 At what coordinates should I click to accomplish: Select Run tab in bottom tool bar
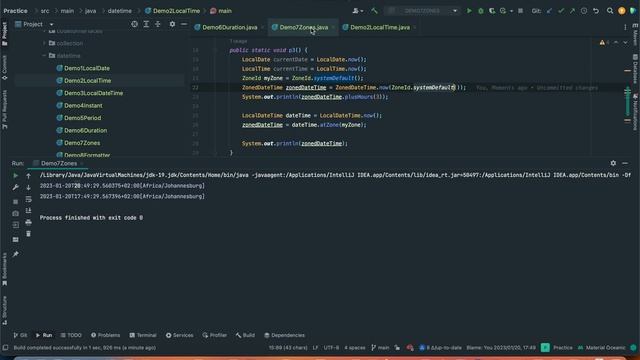tap(44, 335)
